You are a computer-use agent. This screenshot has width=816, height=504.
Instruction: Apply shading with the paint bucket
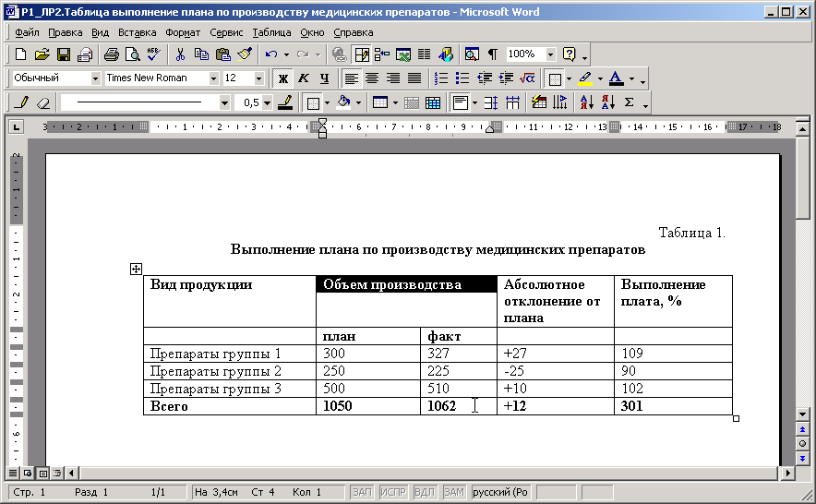point(343,102)
